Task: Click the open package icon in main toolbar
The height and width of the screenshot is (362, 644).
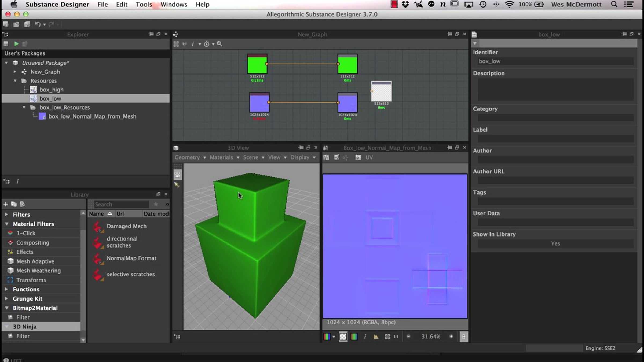Action: pyautogui.click(x=16, y=24)
